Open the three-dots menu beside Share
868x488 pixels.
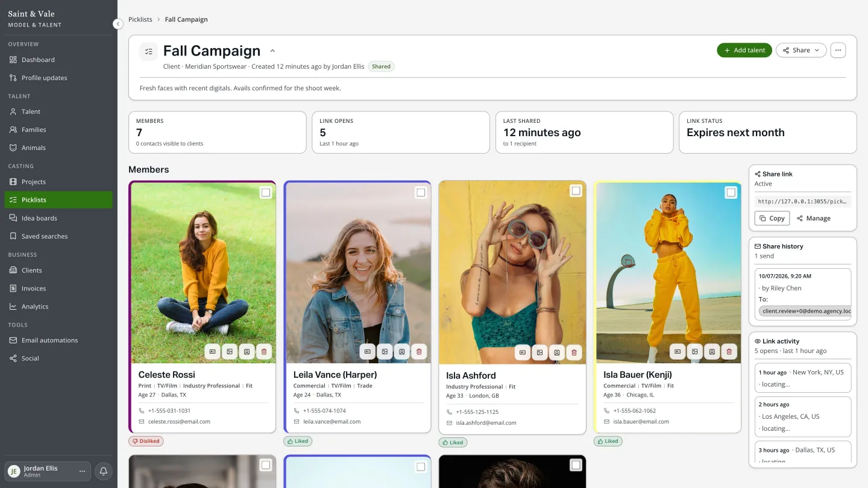[838, 50]
